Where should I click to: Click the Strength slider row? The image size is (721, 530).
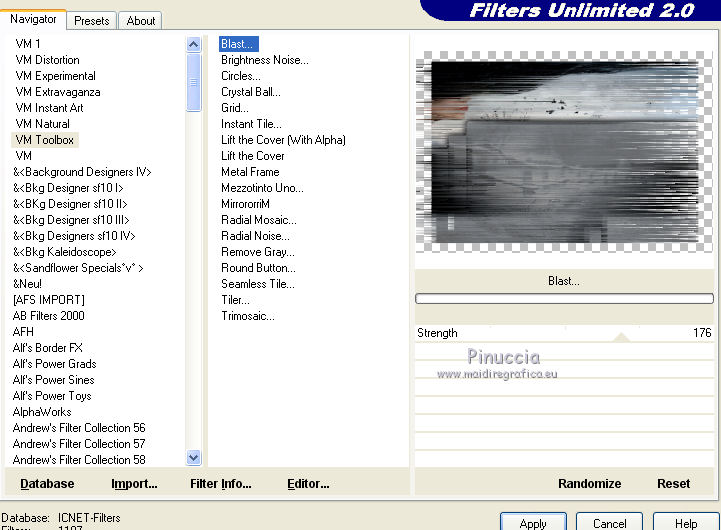click(x=564, y=333)
